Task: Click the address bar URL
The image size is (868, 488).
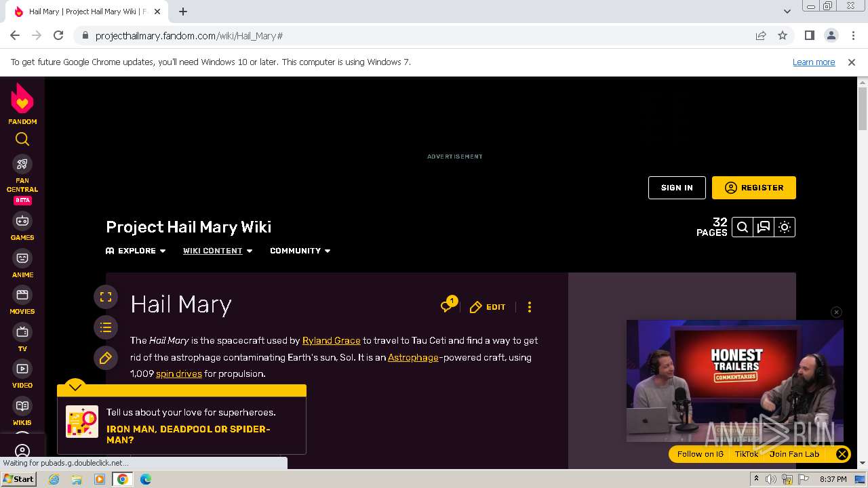Action: click(x=189, y=36)
